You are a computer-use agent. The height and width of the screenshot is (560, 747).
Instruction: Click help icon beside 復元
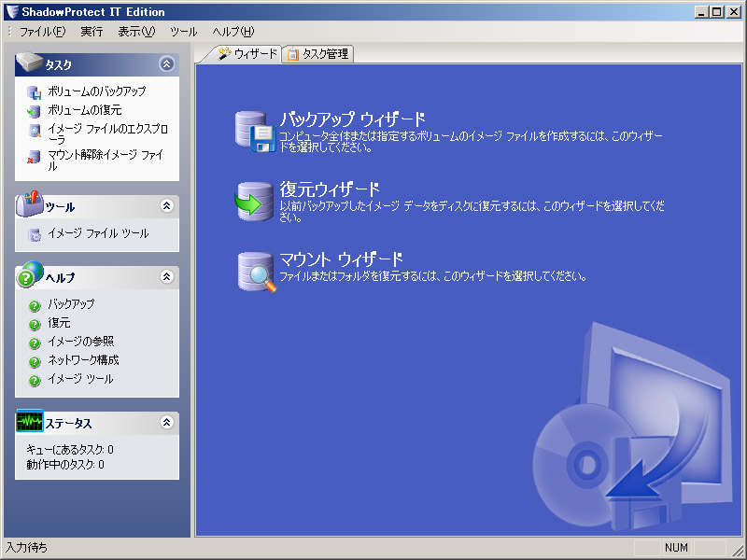coord(35,325)
